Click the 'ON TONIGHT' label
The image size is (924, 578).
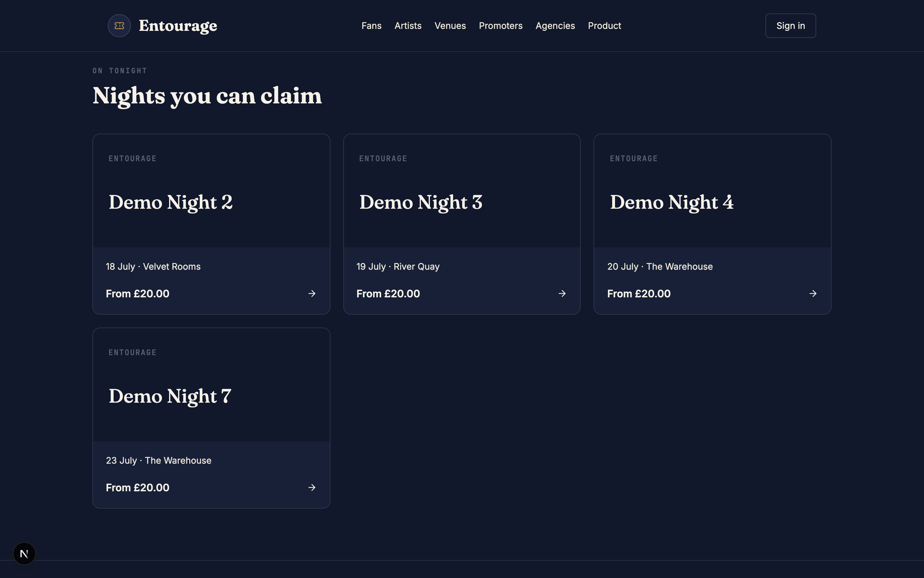120,71
